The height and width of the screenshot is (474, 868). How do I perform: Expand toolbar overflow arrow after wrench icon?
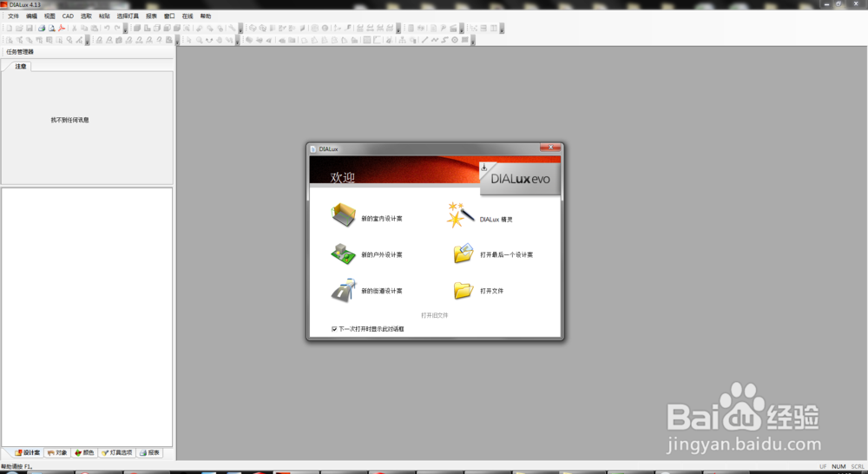click(x=240, y=29)
